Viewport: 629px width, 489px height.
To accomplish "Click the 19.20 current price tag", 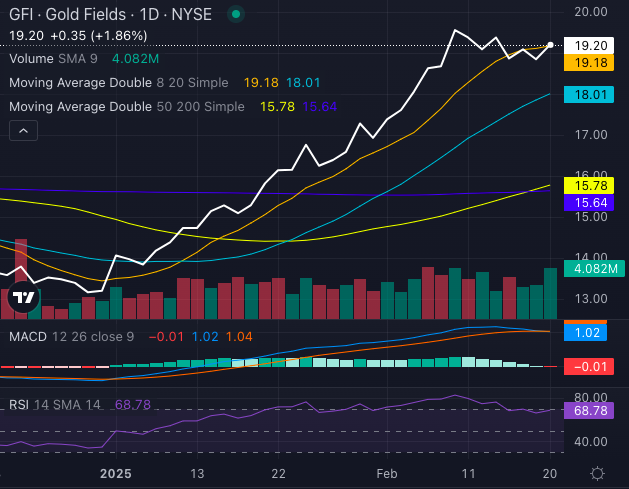I will (589, 45).
